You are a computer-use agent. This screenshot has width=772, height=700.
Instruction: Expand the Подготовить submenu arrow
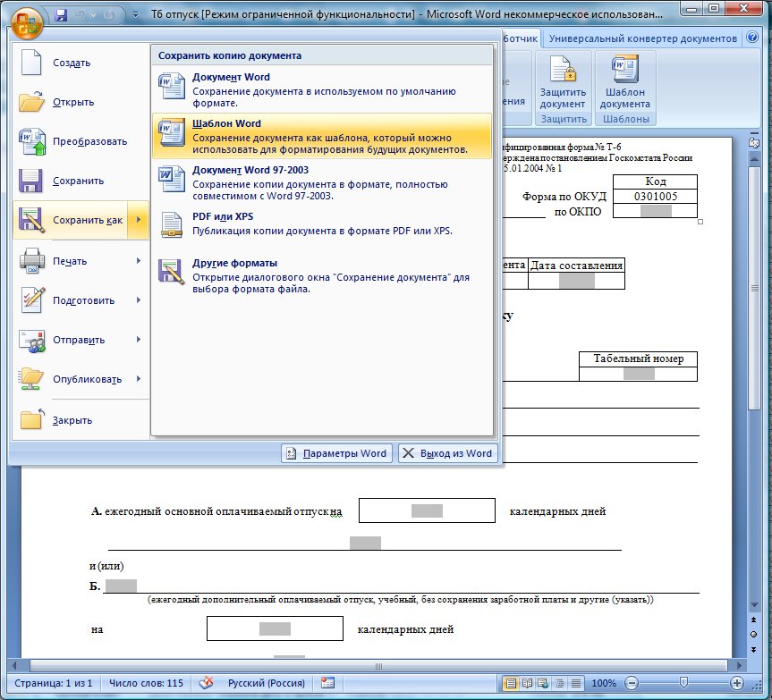(139, 300)
